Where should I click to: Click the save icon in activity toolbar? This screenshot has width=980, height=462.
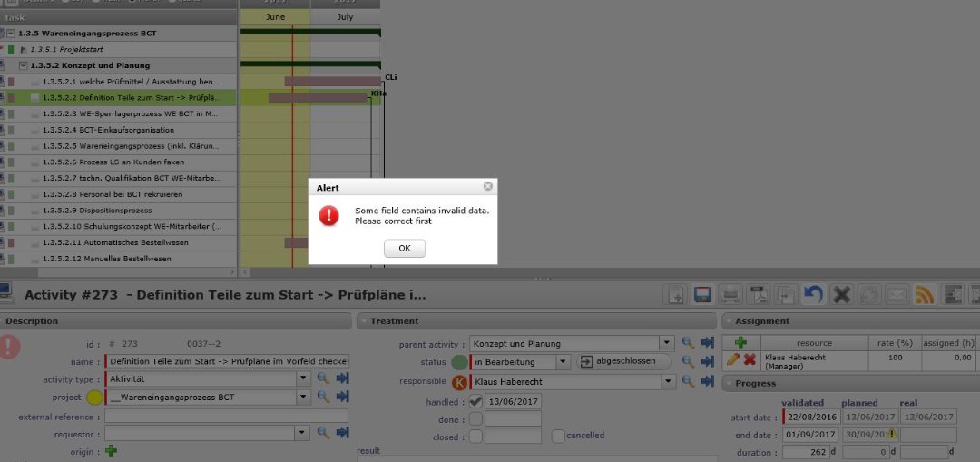pos(701,294)
